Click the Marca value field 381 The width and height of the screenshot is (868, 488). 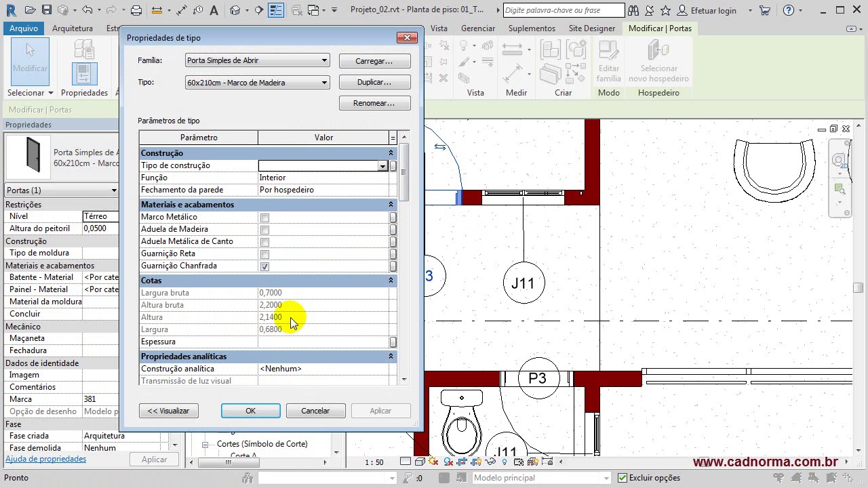(x=100, y=399)
